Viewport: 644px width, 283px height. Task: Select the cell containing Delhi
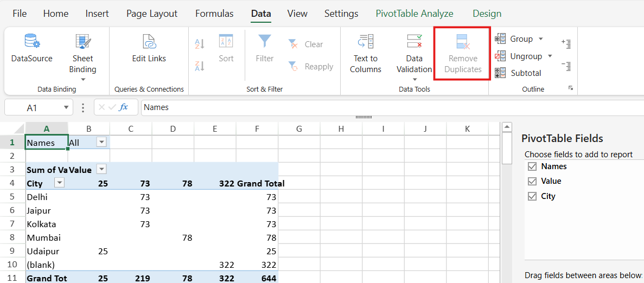(47, 197)
